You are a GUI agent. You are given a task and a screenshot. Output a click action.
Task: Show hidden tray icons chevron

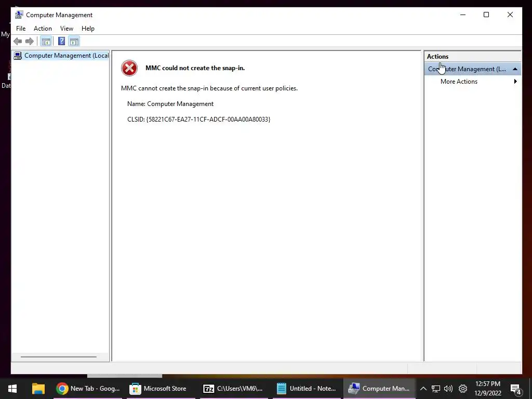point(423,389)
